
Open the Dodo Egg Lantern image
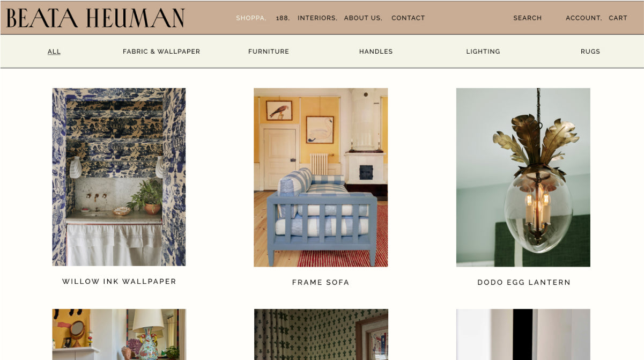pyautogui.click(x=523, y=177)
